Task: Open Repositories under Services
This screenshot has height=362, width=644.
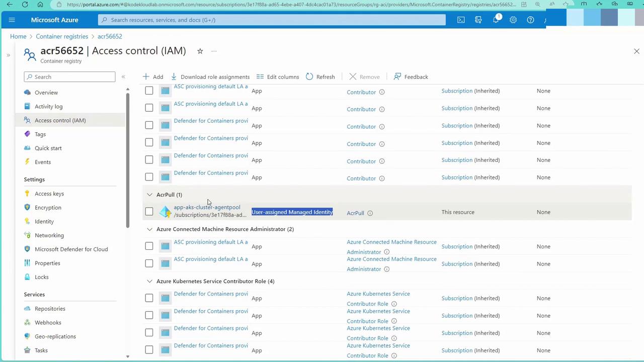Action: (50, 309)
